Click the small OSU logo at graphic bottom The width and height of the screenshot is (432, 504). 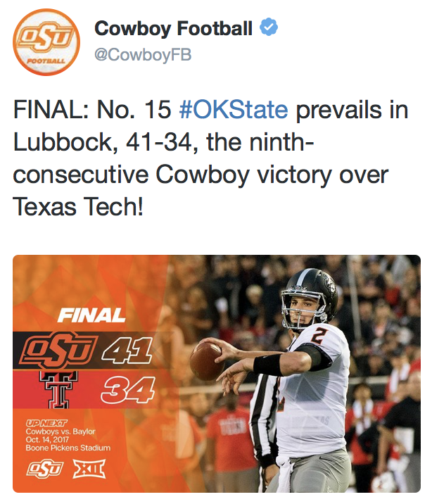[44, 469]
